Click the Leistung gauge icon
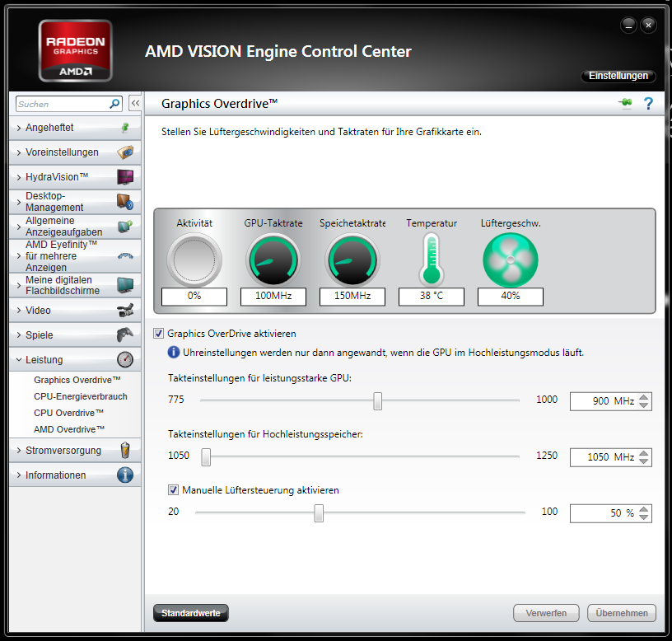672x641 pixels. click(125, 359)
